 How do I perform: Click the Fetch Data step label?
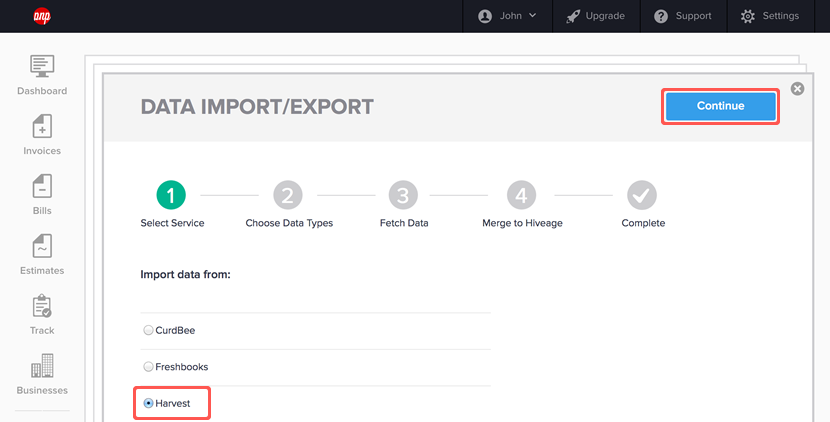pos(404,223)
